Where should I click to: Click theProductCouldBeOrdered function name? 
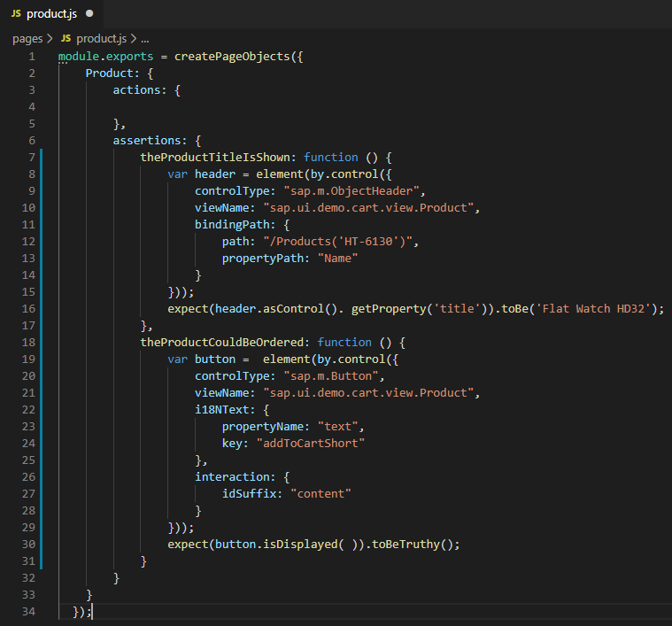click(x=222, y=343)
